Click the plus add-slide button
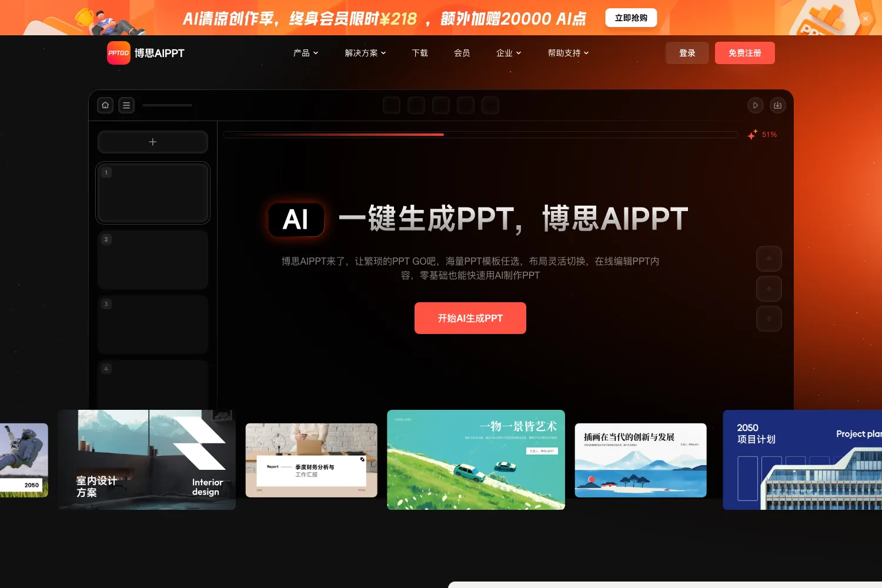Image resolution: width=882 pixels, height=588 pixels. pyautogui.click(x=153, y=142)
